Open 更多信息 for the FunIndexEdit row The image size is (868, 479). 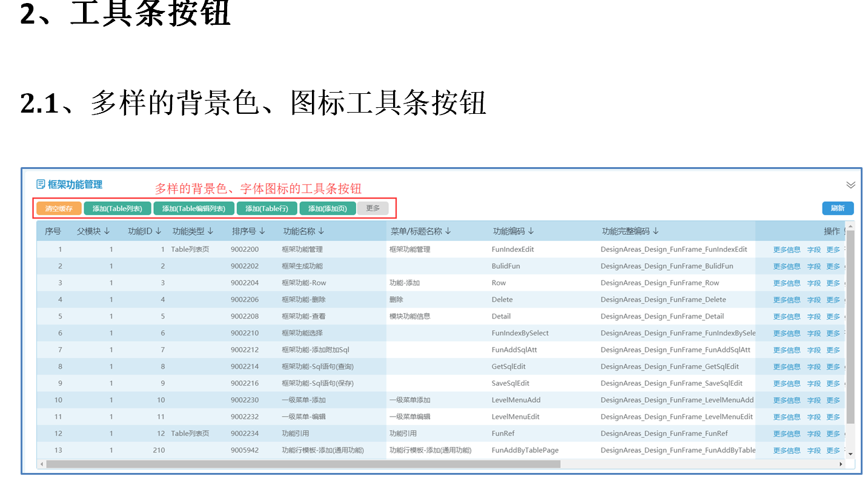tap(787, 249)
